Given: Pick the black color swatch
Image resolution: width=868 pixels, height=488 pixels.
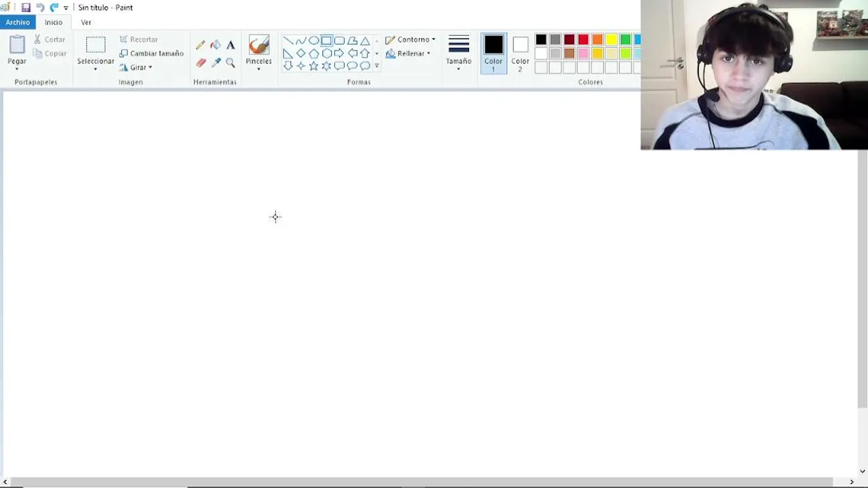Looking at the screenshot, I should click(x=541, y=40).
